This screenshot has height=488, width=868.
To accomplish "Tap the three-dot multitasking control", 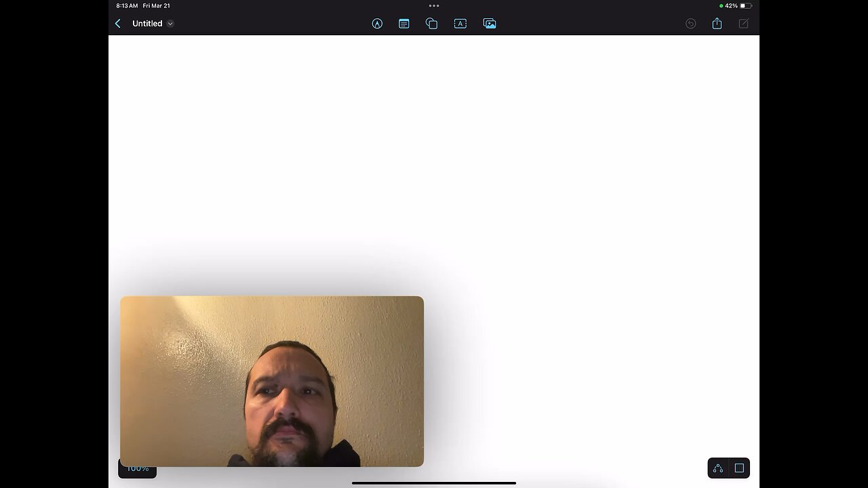I will pos(434,5).
